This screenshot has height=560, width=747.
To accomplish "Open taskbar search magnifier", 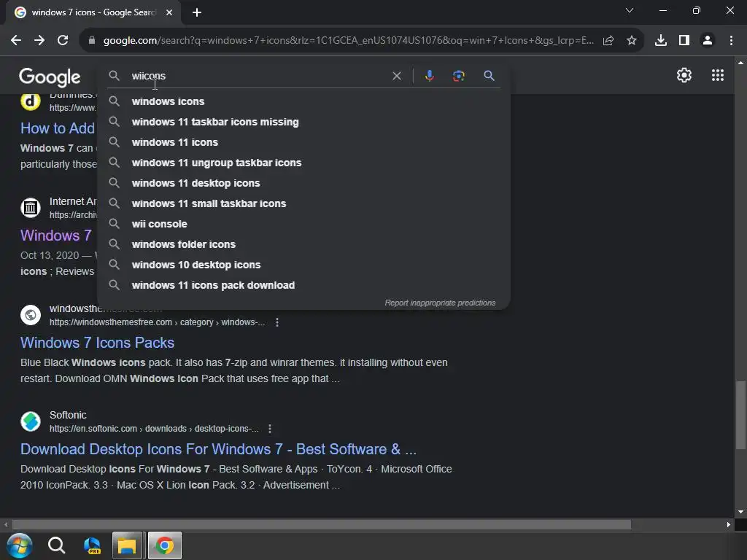I will click(x=56, y=545).
